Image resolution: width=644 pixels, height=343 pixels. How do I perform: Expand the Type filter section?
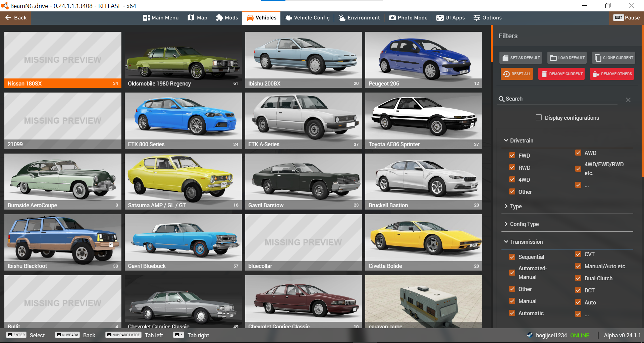click(513, 206)
